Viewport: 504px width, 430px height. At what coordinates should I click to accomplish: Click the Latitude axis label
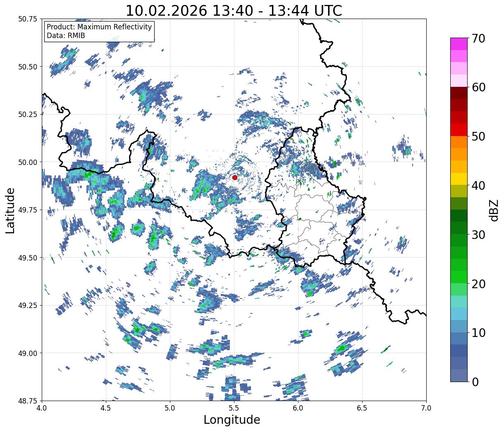tap(11, 210)
